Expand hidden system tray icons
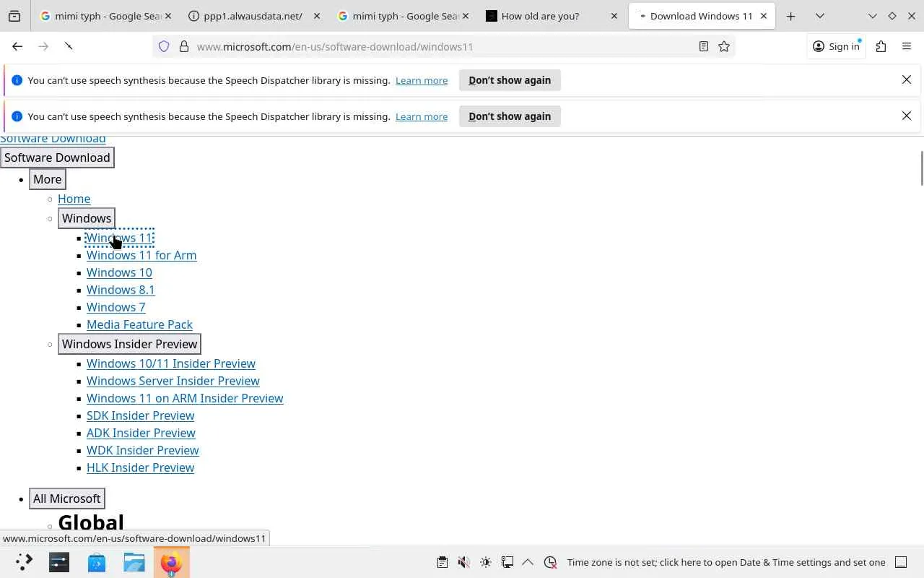Image resolution: width=924 pixels, height=578 pixels. click(x=528, y=562)
